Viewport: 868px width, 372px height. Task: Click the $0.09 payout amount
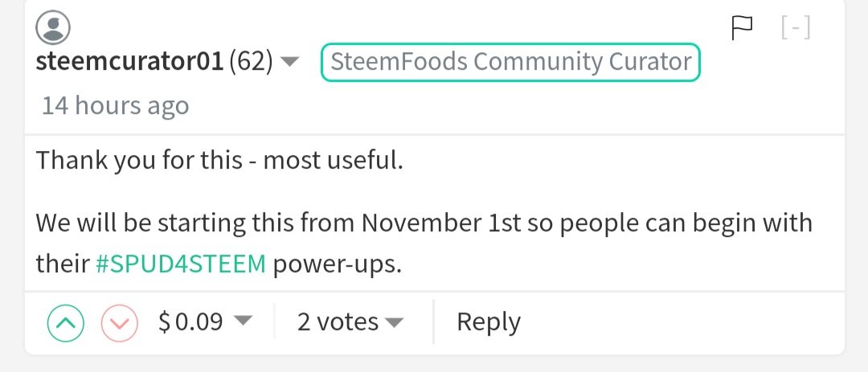pyautogui.click(x=190, y=321)
